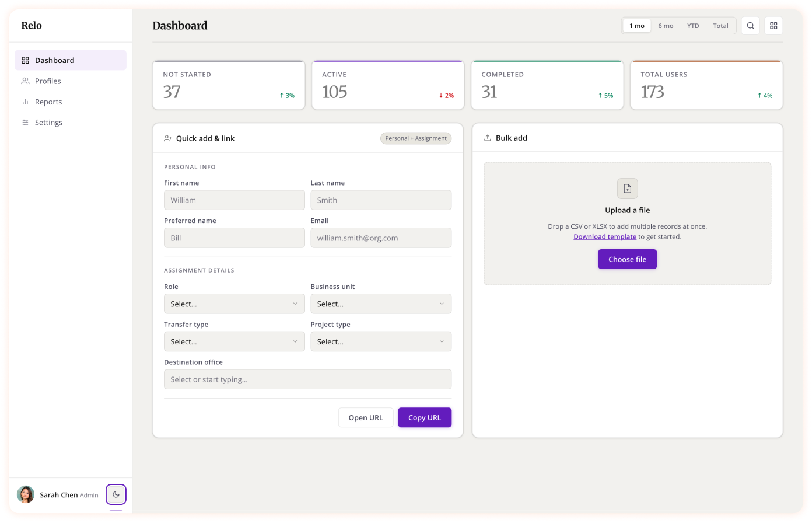The width and height of the screenshot is (812, 523).
Task: Click the file document icon in the upload area
Action: (627, 188)
